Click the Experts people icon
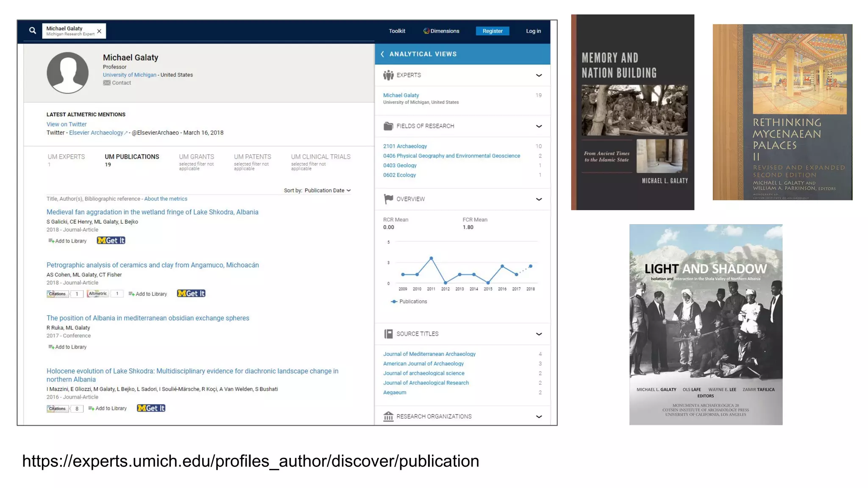This screenshot has height=488, width=868. click(388, 75)
